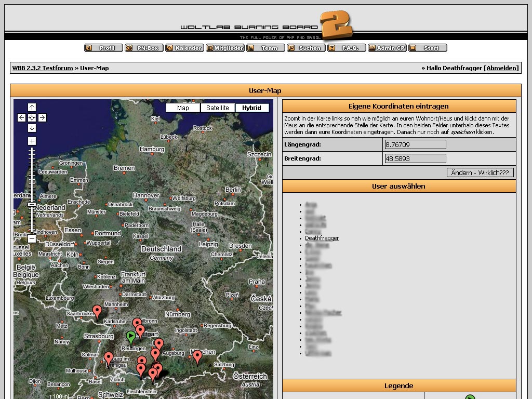Select the red marker near Freiburg im Breisgau

[x=109, y=358]
